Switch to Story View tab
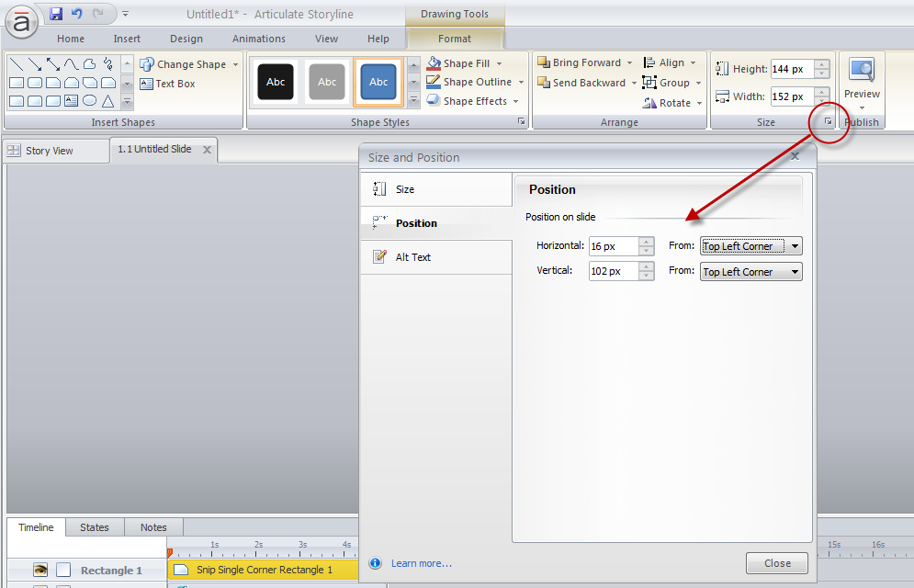This screenshot has height=588, width=914. click(56, 151)
